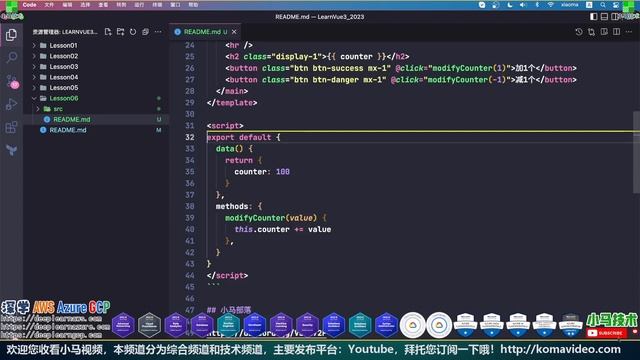Create a new folder in Explorer
This screenshot has height=360, width=640.
(x=120, y=32)
